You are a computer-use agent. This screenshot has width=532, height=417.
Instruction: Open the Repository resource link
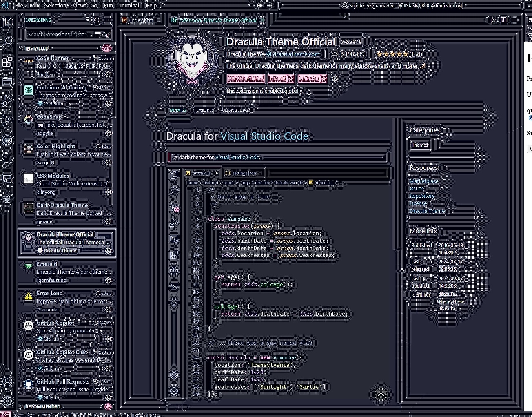(422, 196)
